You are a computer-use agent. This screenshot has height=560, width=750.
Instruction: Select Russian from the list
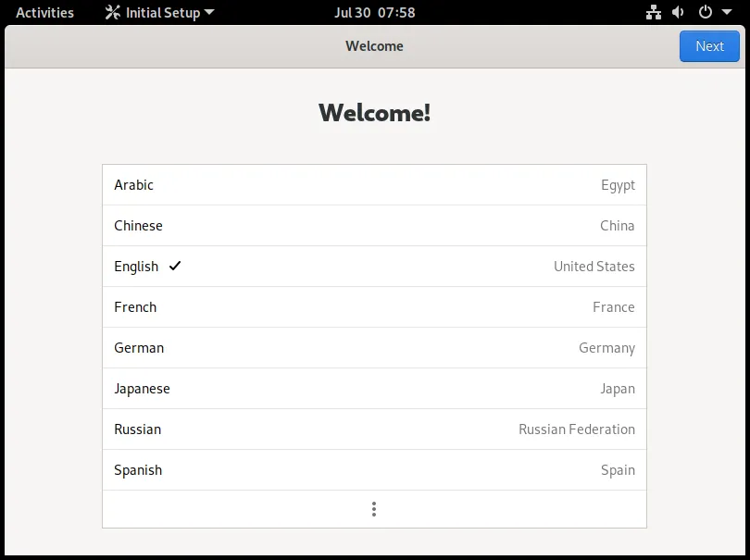(374, 429)
